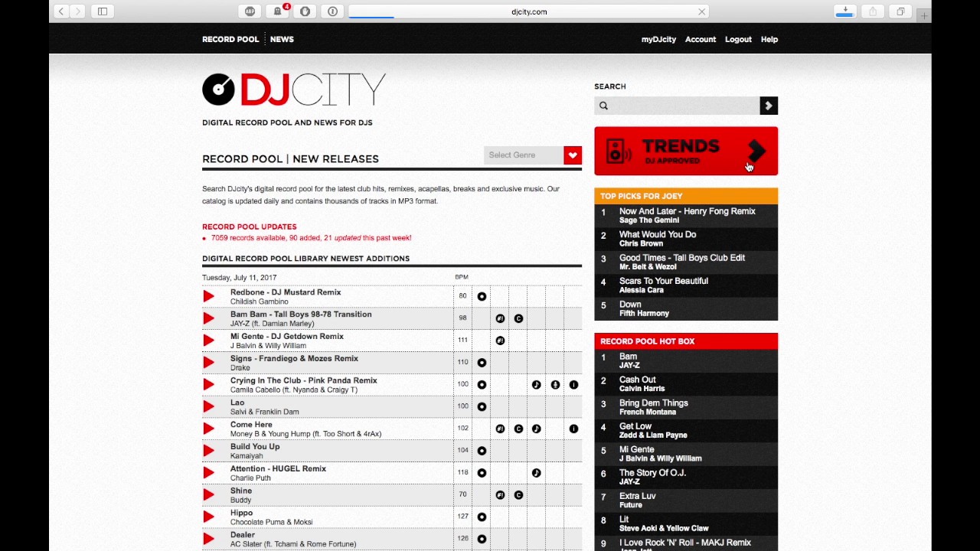Play the Redbone DJ Mustard Remix preview

[208, 296]
